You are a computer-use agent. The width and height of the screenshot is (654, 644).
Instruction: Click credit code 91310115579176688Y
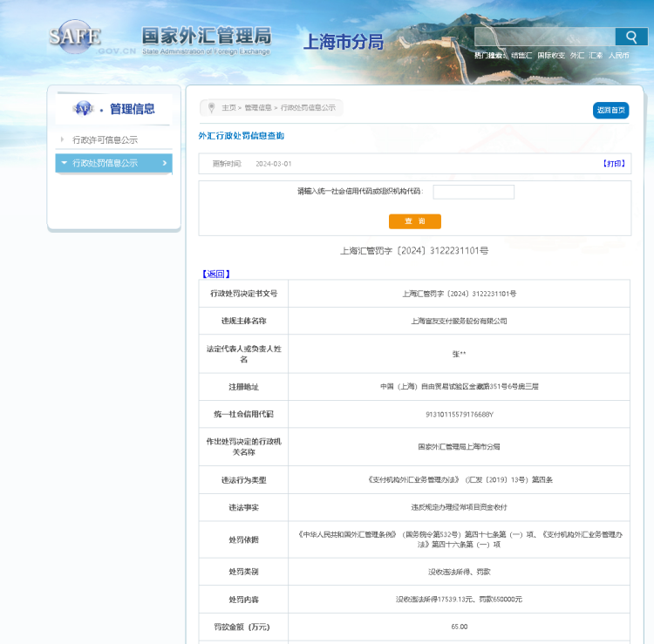(459, 415)
